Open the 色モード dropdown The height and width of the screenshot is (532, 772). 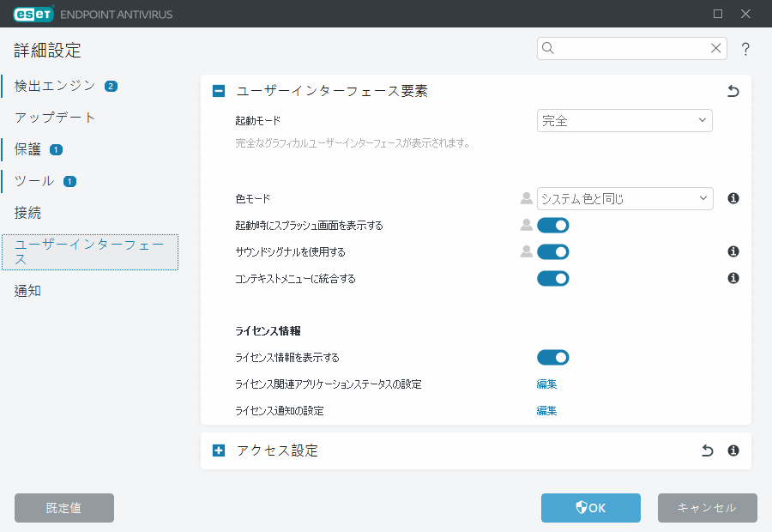(x=624, y=198)
